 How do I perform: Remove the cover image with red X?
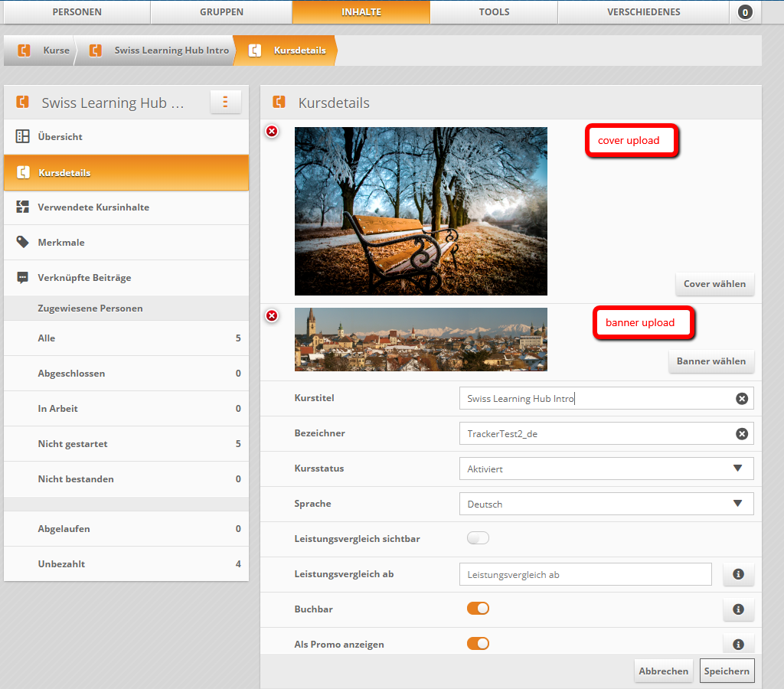[272, 132]
